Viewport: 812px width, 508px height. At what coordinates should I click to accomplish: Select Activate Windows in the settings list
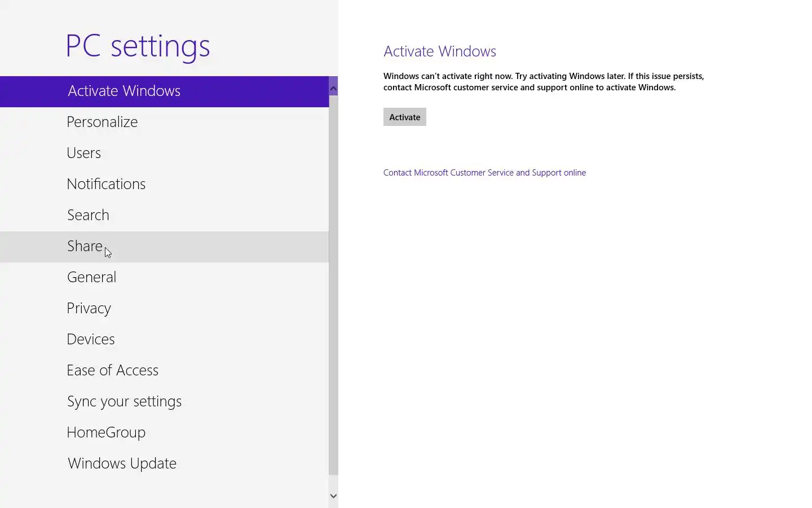tap(164, 91)
